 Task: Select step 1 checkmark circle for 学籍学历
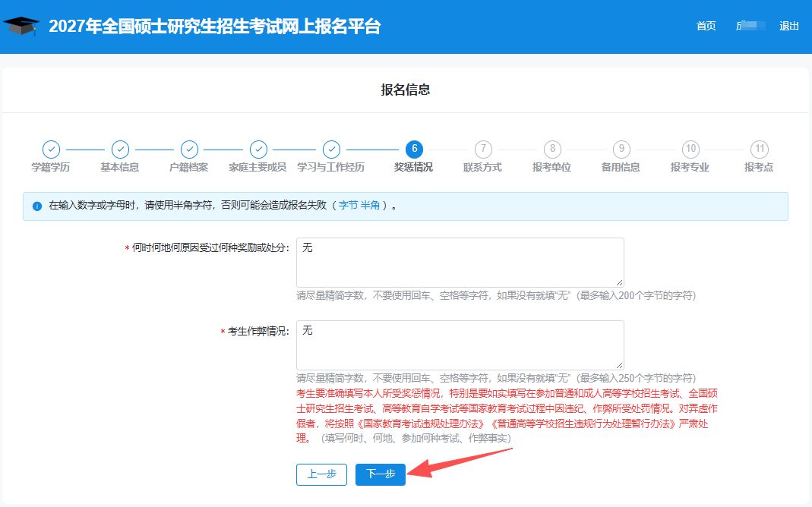[51, 150]
